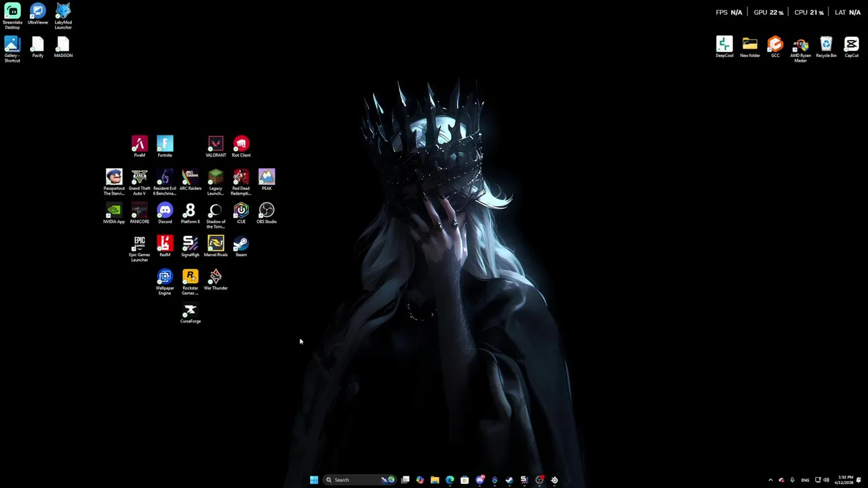Viewport: 868px width, 488px height.
Task: Open the volume control in tray
Action: 826,480
